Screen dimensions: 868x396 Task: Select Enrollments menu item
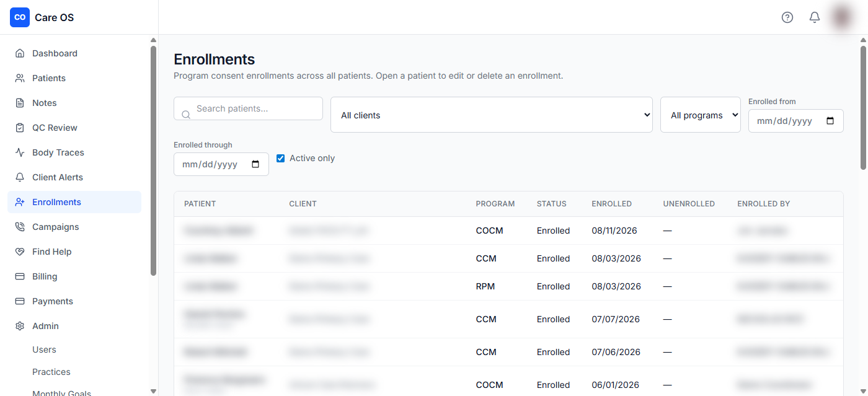[74, 202]
